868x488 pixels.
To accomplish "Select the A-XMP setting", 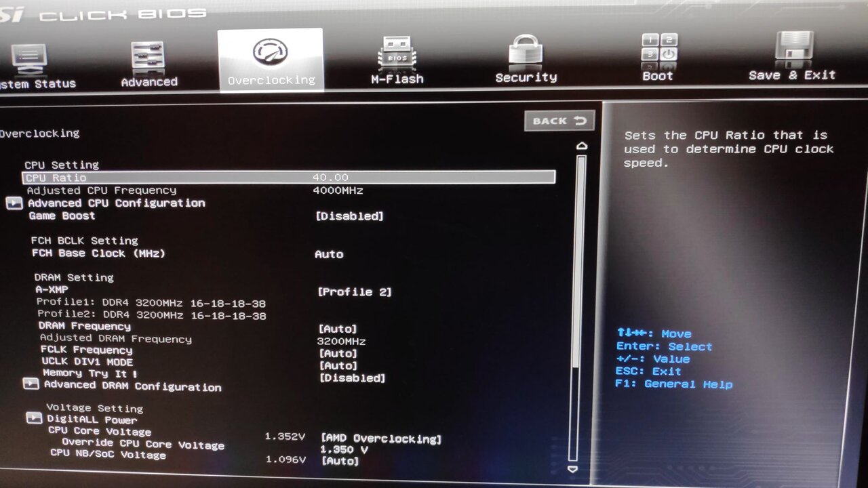I will click(x=52, y=289).
